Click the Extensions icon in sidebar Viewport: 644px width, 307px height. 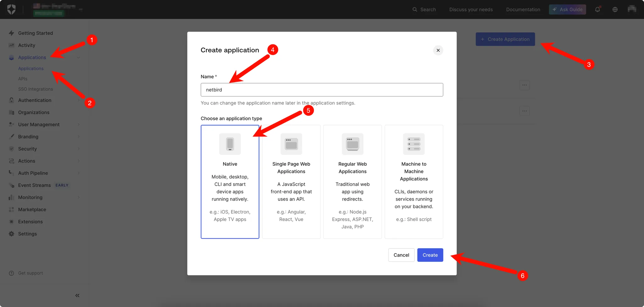tap(12, 222)
